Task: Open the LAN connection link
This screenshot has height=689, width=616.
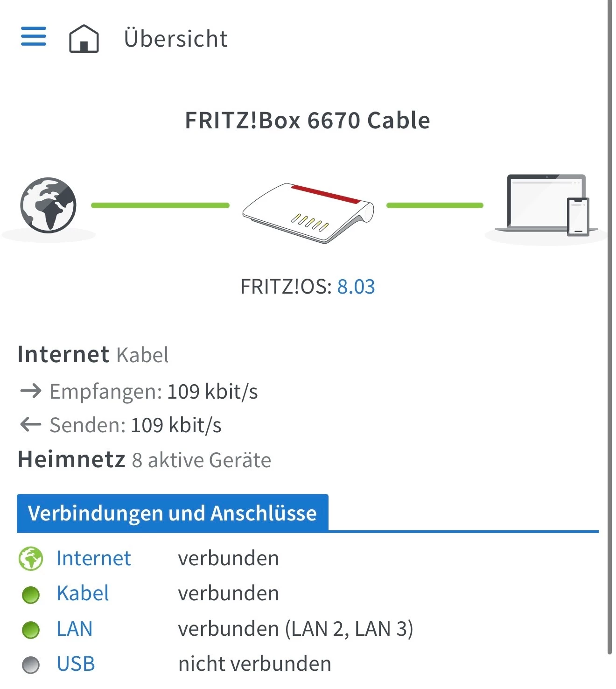Action: (75, 629)
